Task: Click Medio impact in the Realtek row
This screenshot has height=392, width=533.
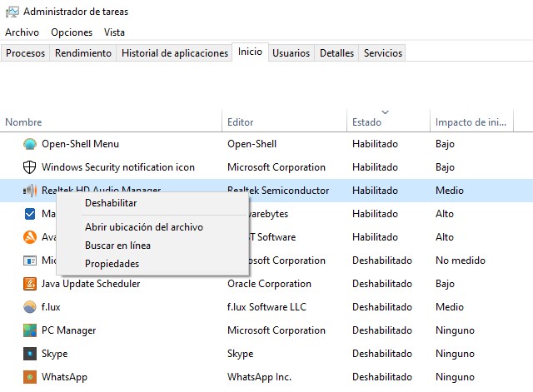Action: 450,191
